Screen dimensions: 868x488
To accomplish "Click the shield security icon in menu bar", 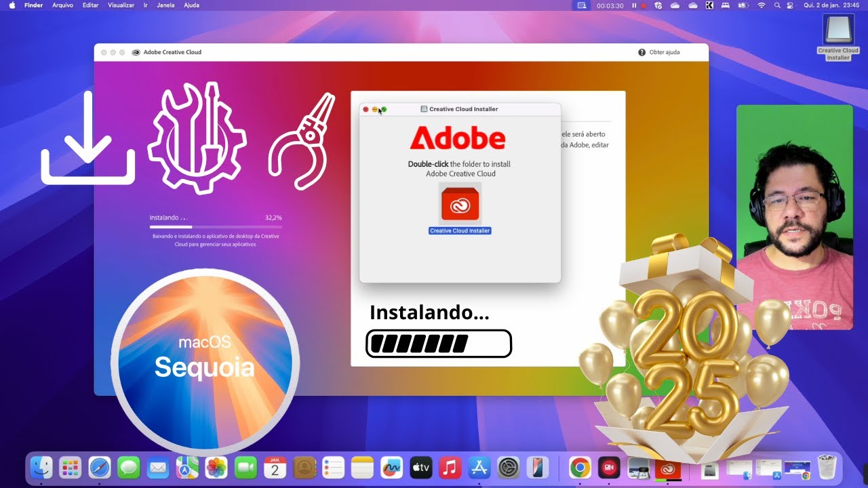I will (x=658, y=5).
